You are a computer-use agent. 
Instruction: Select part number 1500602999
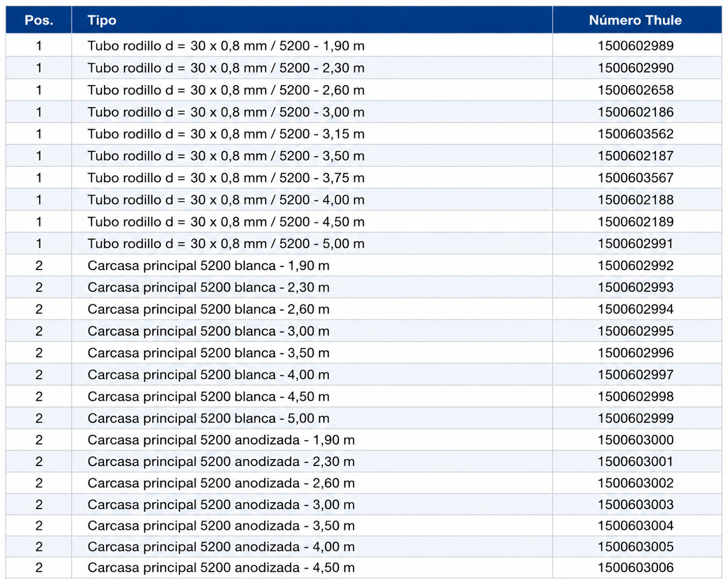click(x=636, y=418)
